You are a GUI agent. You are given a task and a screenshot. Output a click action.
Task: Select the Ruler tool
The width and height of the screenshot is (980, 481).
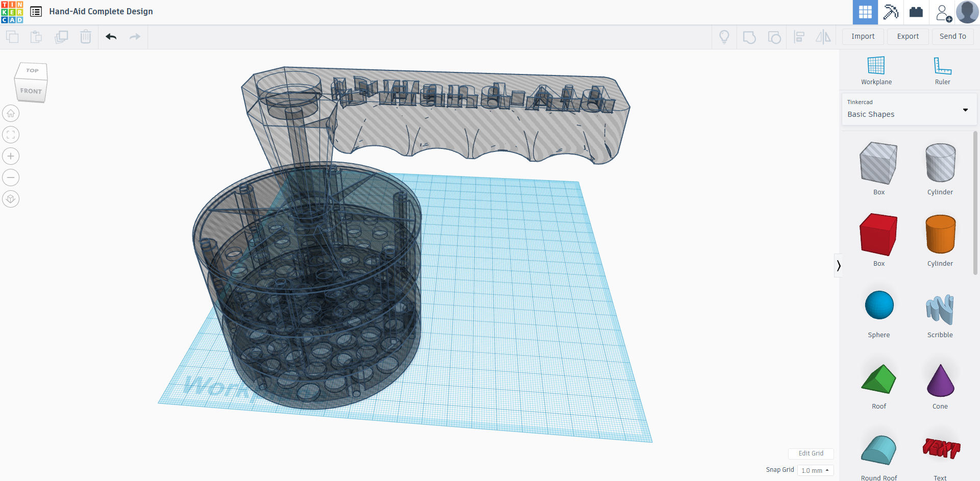[942, 70]
